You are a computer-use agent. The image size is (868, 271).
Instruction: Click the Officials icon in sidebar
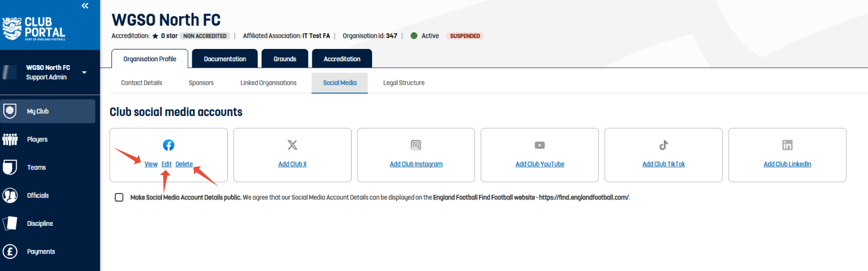(10, 195)
